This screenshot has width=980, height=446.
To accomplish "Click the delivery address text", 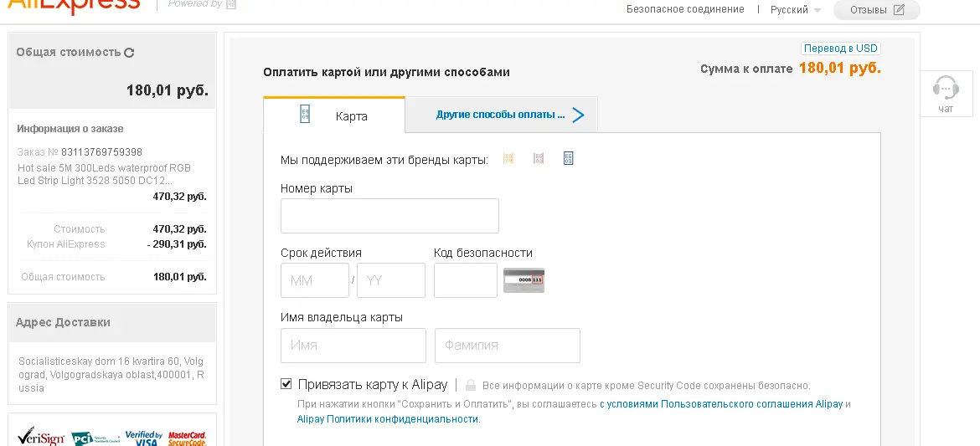I will tap(111, 375).
